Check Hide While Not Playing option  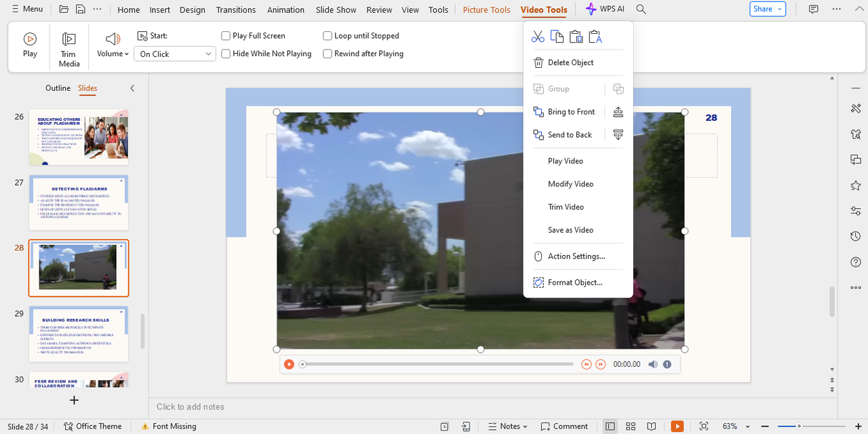[x=226, y=54]
